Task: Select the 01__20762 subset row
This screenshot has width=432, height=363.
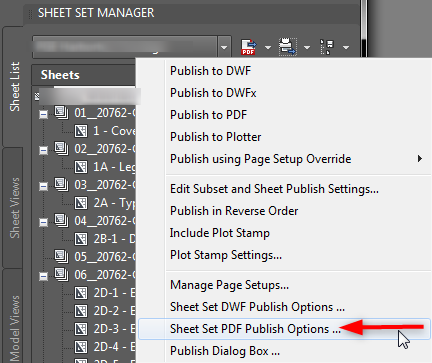Action: [105, 113]
